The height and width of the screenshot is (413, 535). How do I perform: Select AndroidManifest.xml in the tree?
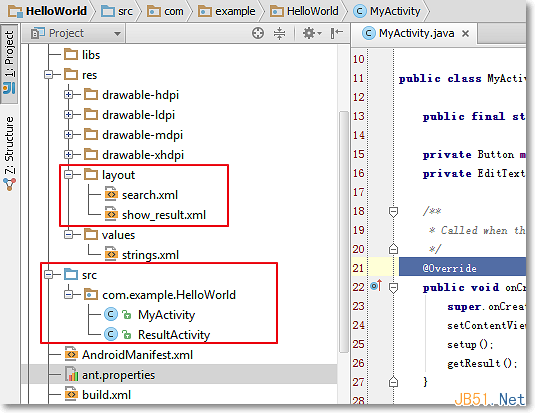click(137, 355)
